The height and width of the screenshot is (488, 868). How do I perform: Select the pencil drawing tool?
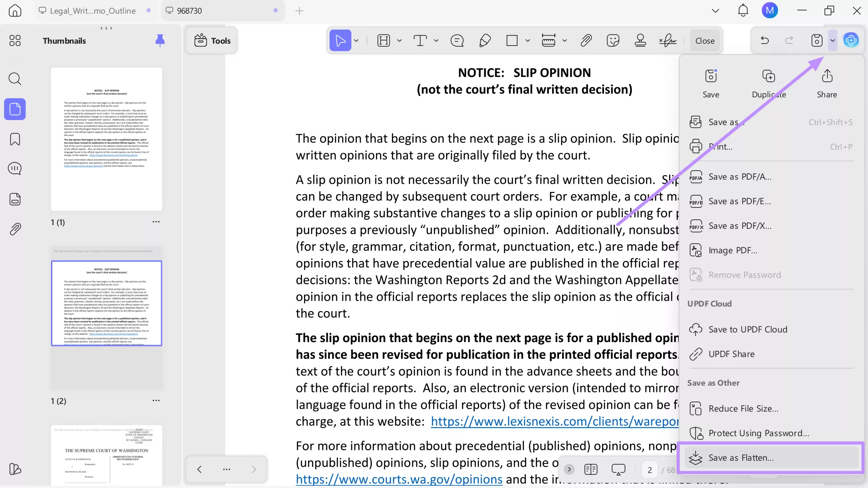click(485, 40)
